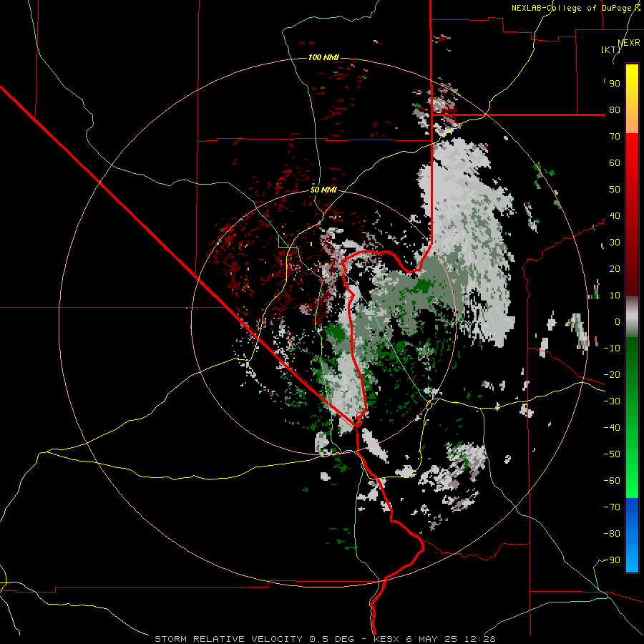644x644 pixels.
Task: Click the KT units label above the color scale
Action: 611,49
